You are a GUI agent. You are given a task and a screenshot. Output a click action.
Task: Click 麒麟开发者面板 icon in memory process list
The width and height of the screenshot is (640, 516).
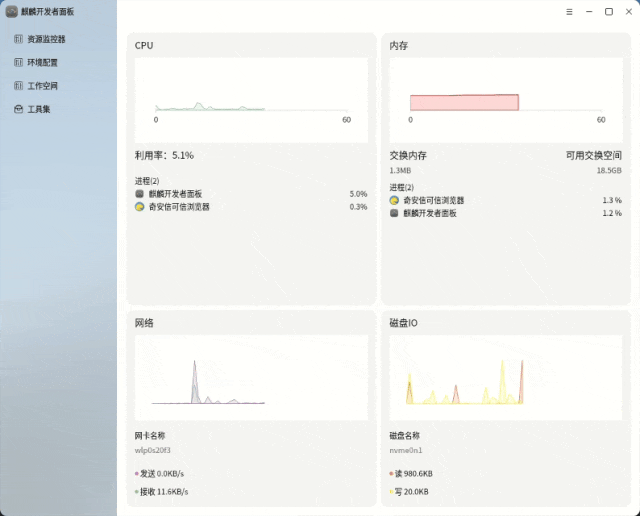(x=394, y=213)
